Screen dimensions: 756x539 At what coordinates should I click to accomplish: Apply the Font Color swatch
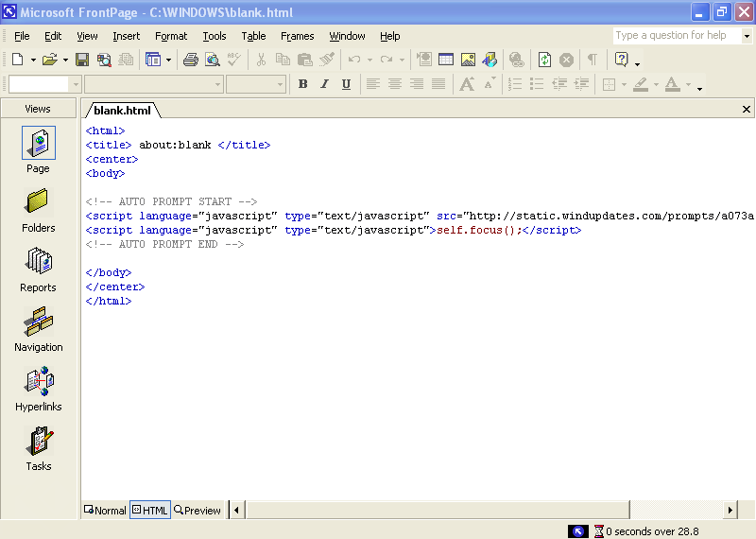[673, 84]
